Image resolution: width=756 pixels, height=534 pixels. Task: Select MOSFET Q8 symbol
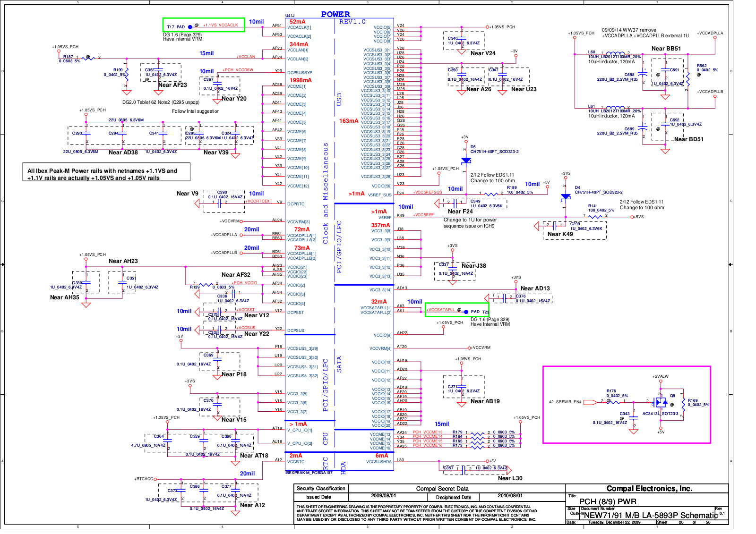click(x=661, y=403)
